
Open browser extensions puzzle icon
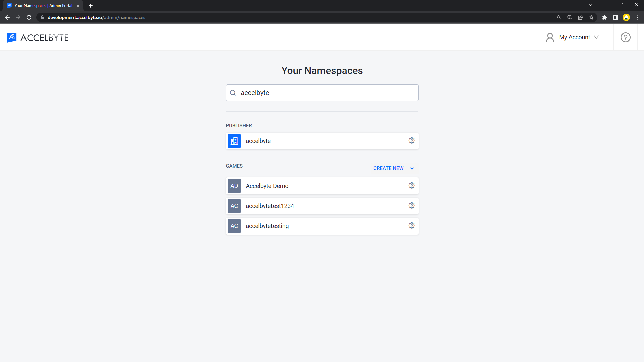(x=605, y=17)
